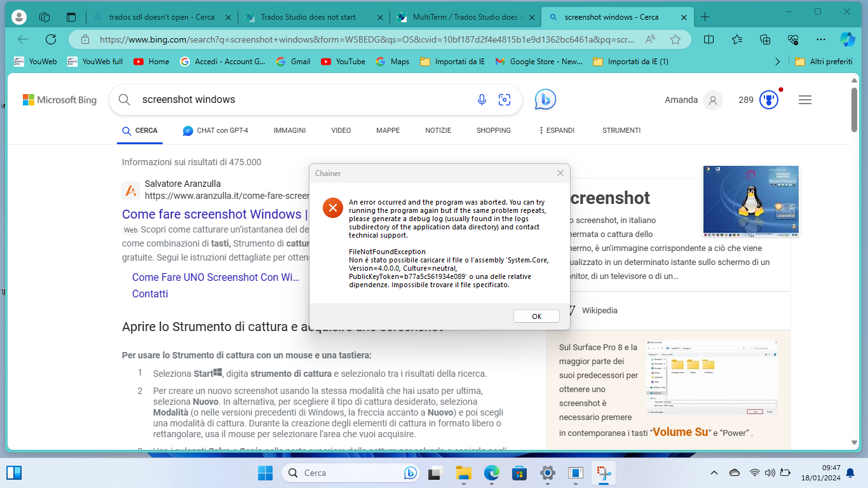
Task: Open File Explorer from taskbar
Action: click(x=463, y=473)
